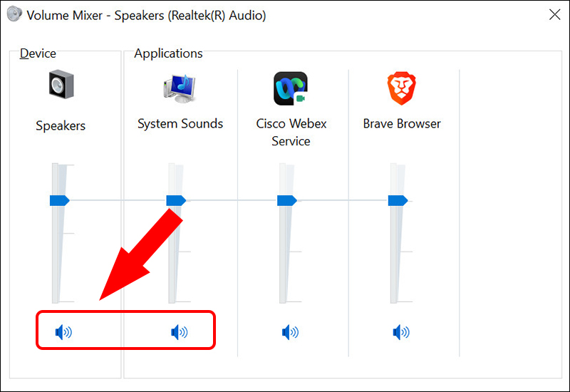570x392 pixels.
Task: Click the Speakers device icon
Action: coord(60,86)
